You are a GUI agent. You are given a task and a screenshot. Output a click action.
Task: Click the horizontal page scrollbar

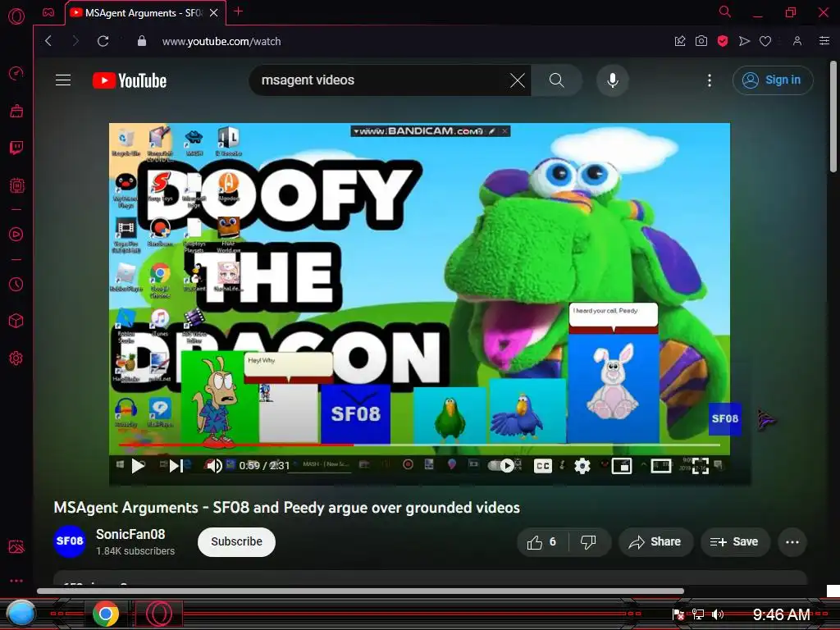point(360,591)
